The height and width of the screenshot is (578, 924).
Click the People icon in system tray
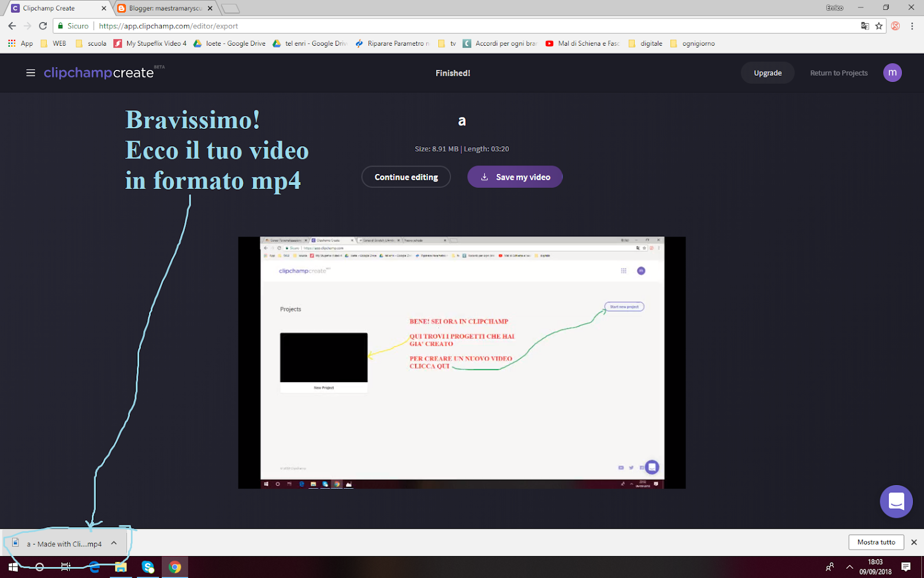coord(830,567)
